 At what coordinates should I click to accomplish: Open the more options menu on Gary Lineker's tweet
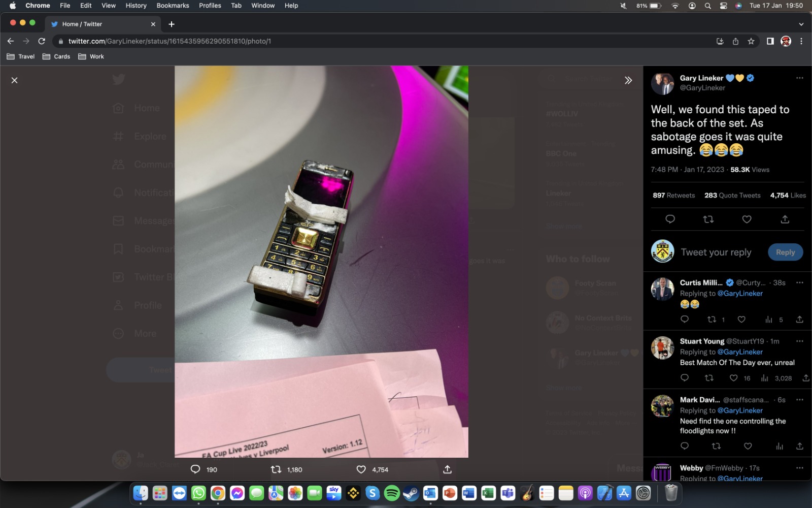[799, 78]
